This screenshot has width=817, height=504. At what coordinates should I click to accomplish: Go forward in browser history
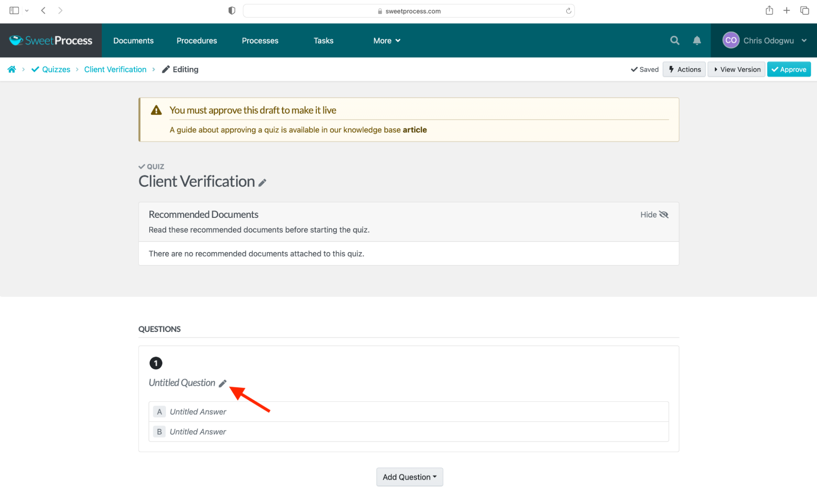click(x=60, y=11)
